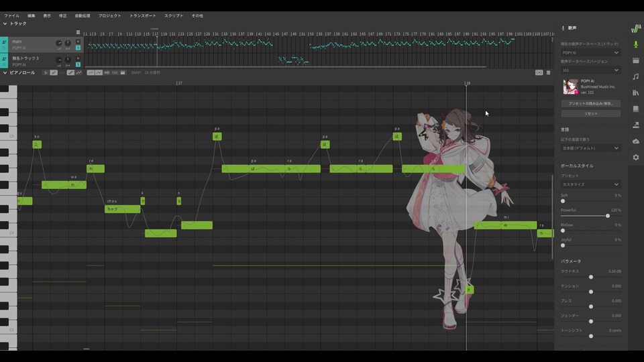The height and width of the screenshot is (362, 644).
Task: Click the navigation icon beside piano roll menu
Action: click(539, 72)
